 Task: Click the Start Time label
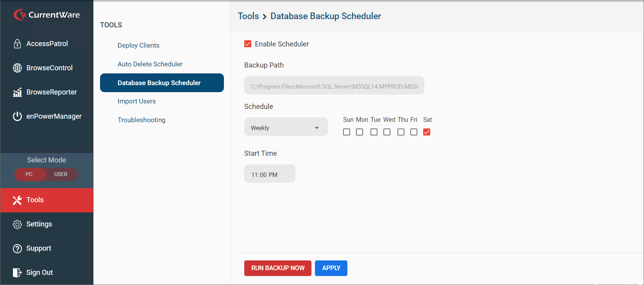point(261,153)
